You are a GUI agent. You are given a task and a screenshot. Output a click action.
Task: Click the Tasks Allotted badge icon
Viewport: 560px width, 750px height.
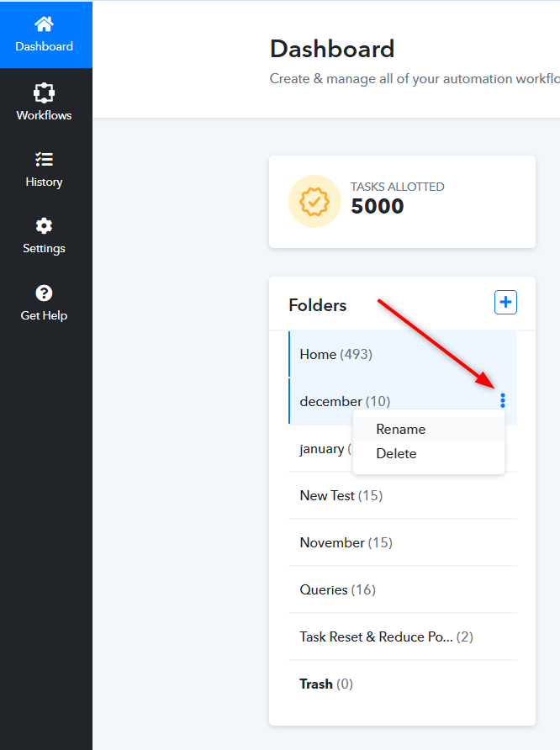[x=314, y=201]
